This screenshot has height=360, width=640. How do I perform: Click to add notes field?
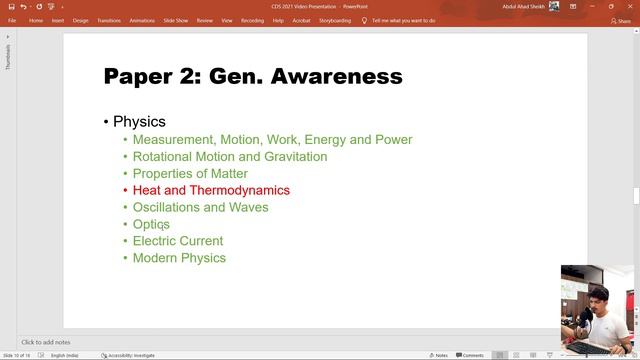click(46, 342)
